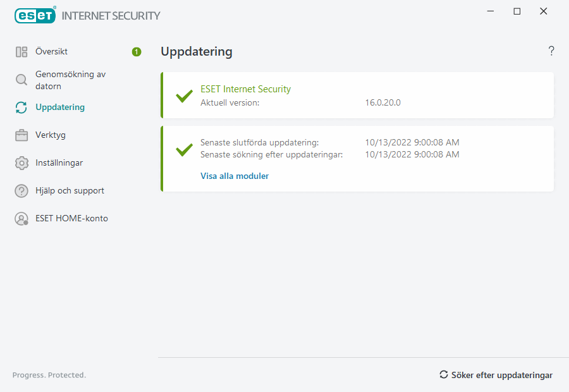
Task: Open help via top-right question mark
Action: click(551, 51)
